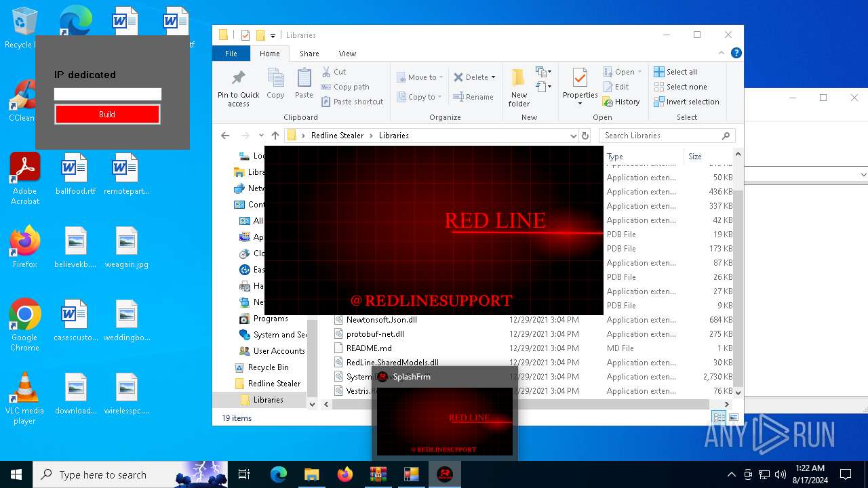Select Programs in navigation pane

(x=271, y=319)
